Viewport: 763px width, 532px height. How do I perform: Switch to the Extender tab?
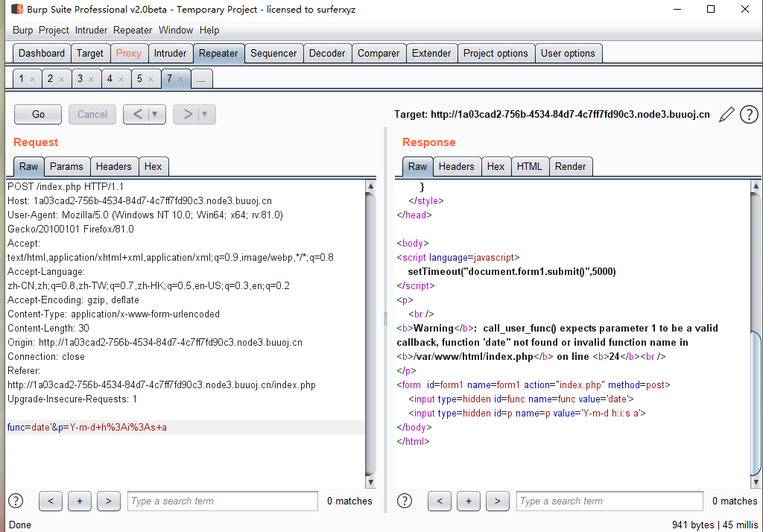pos(431,53)
